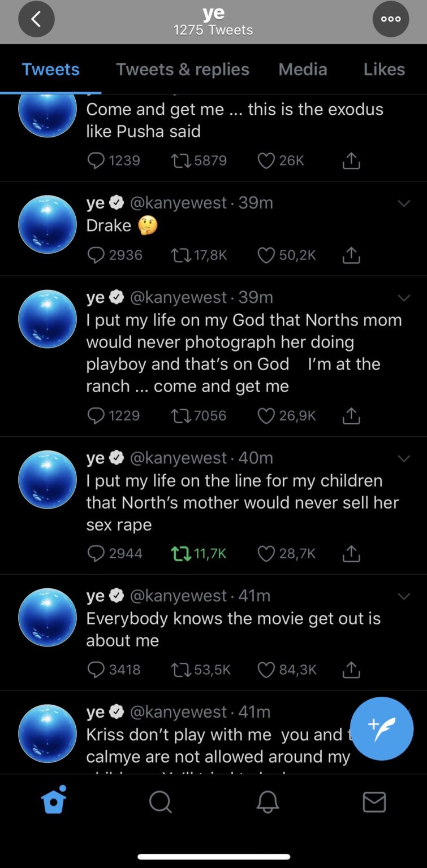
Task: Expand chevron menu on "Norths mom" tweet
Action: pyautogui.click(x=404, y=298)
